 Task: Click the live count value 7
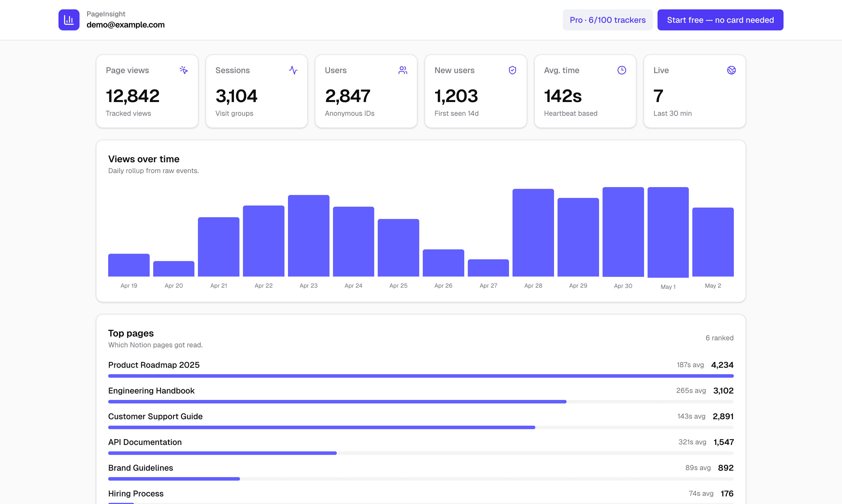click(x=658, y=96)
